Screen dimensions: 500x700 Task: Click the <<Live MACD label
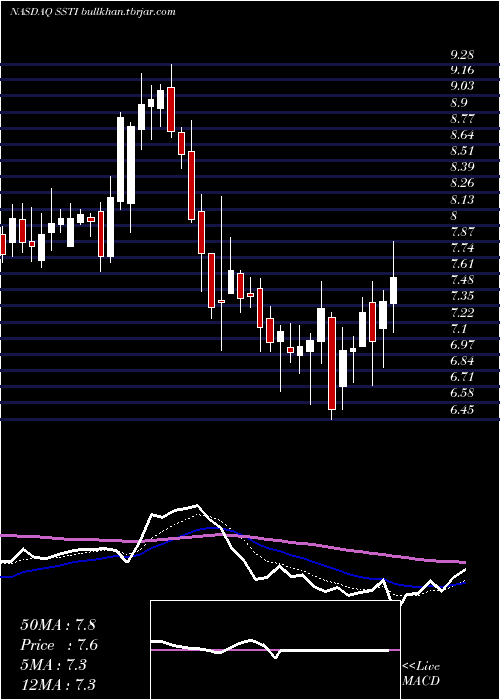421,674
